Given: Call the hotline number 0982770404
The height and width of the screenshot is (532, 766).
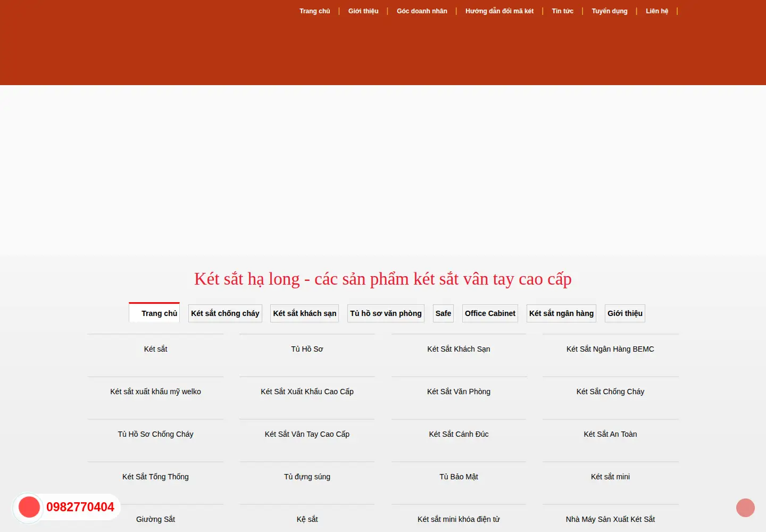Looking at the screenshot, I should click(x=80, y=507).
